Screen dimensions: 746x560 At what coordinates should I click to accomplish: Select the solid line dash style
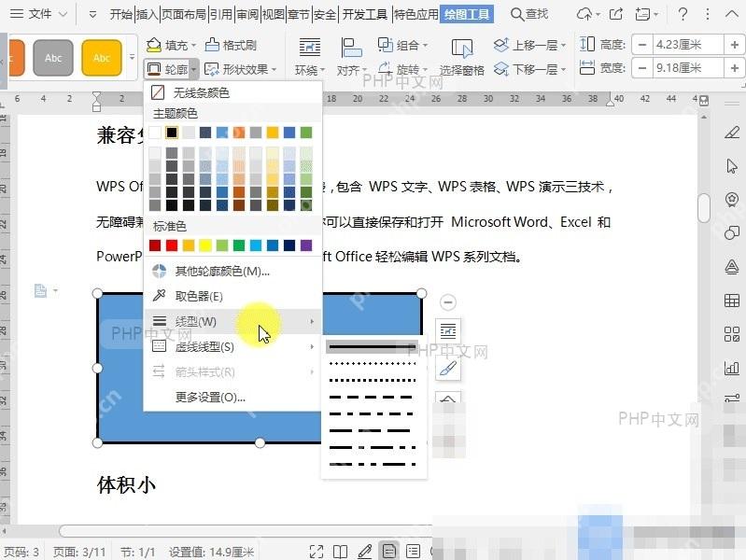pyautogui.click(x=372, y=347)
